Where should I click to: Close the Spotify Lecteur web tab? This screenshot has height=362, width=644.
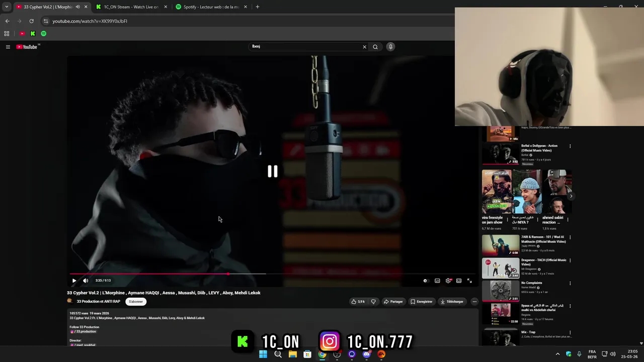pyautogui.click(x=246, y=7)
